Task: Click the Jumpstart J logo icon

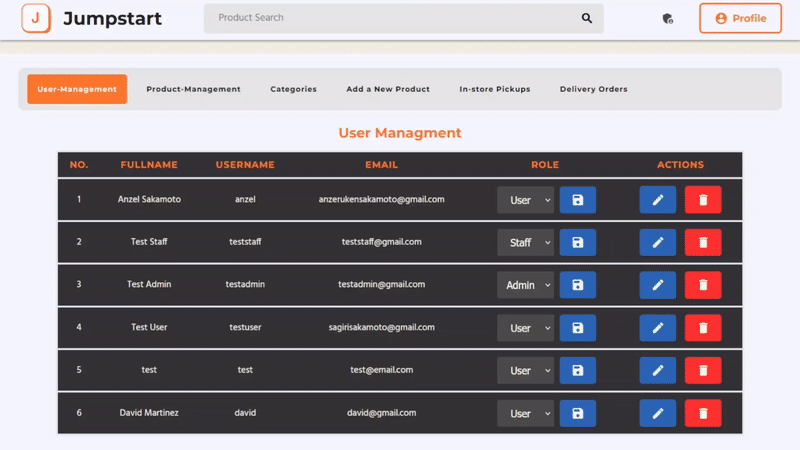Action: pos(36,18)
